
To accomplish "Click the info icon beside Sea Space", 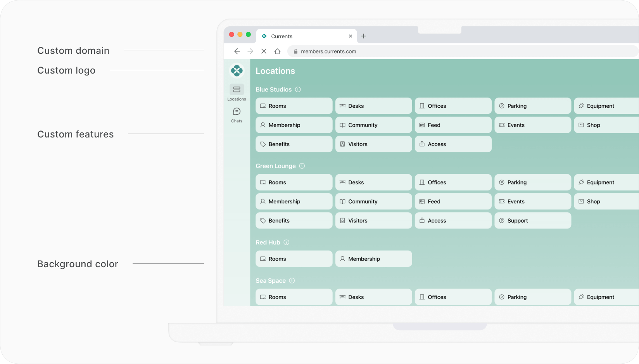I will [x=292, y=280].
